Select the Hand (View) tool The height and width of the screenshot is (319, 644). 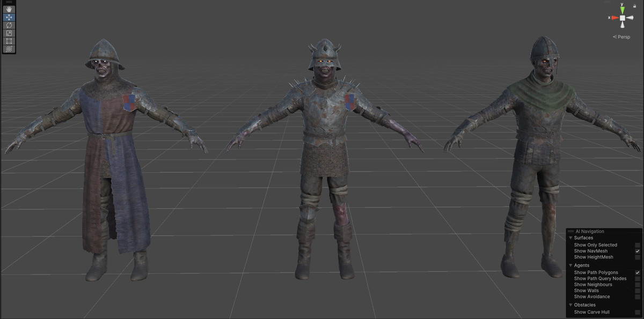(9, 10)
